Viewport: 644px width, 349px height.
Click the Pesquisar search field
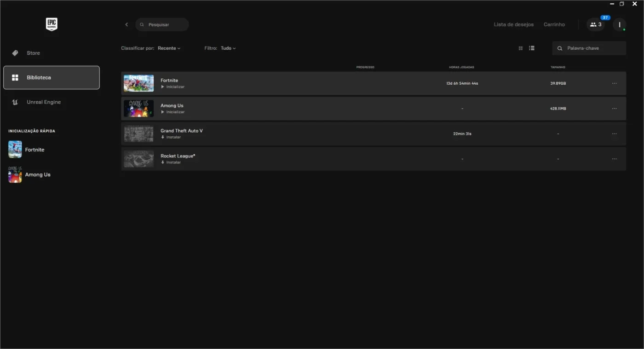(162, 24)
